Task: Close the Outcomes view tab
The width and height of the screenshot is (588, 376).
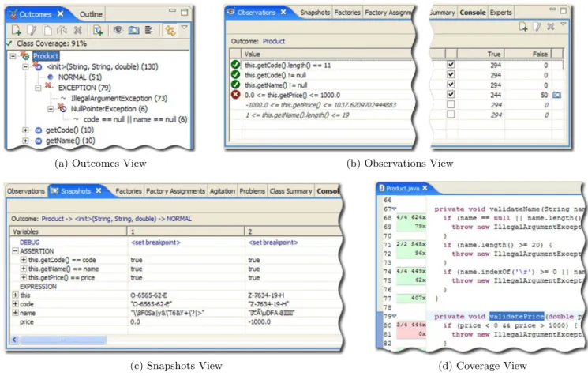Action: click(x=60, y=14)
